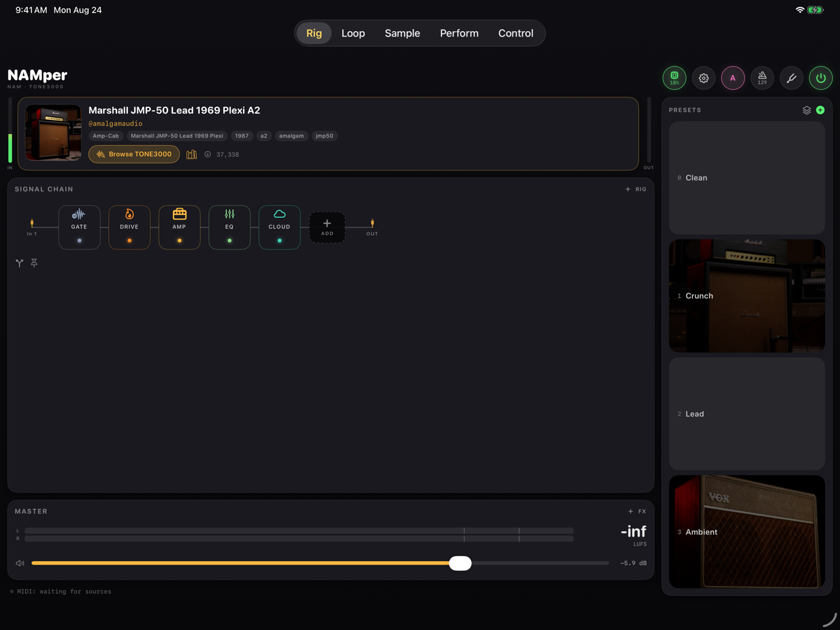
Task: Toggle the CLOUD block status dot
Action: pos(280,241)
